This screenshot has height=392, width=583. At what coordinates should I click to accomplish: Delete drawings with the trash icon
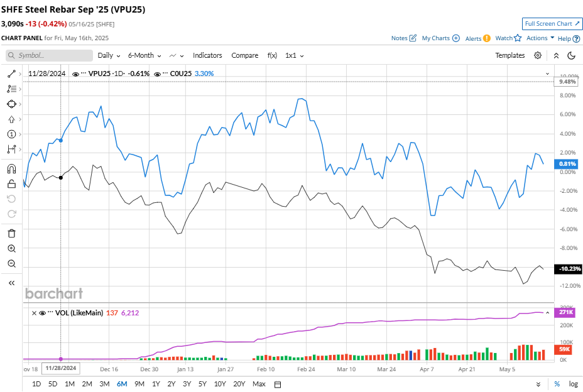(11, 233)
